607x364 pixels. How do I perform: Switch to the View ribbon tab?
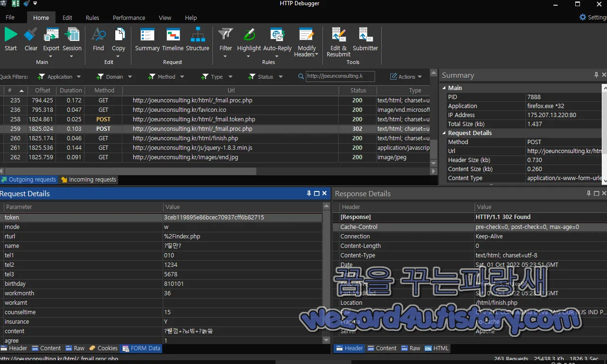(165, 18)
